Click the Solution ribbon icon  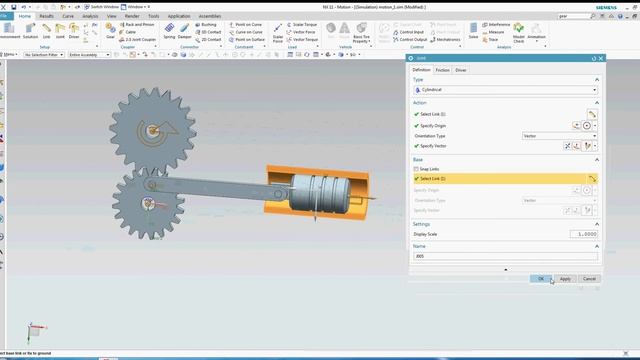pyautogui.click(x=30, y=31)
